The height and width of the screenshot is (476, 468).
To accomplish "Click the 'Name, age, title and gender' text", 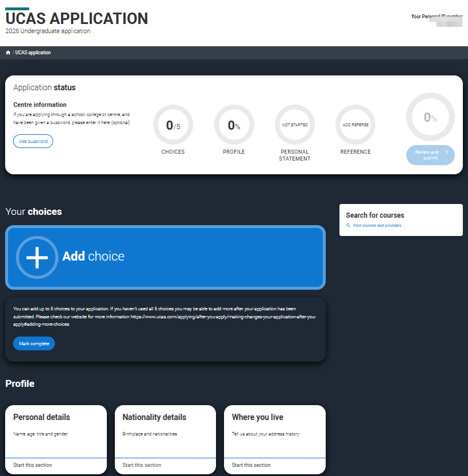I will point(41,434).
